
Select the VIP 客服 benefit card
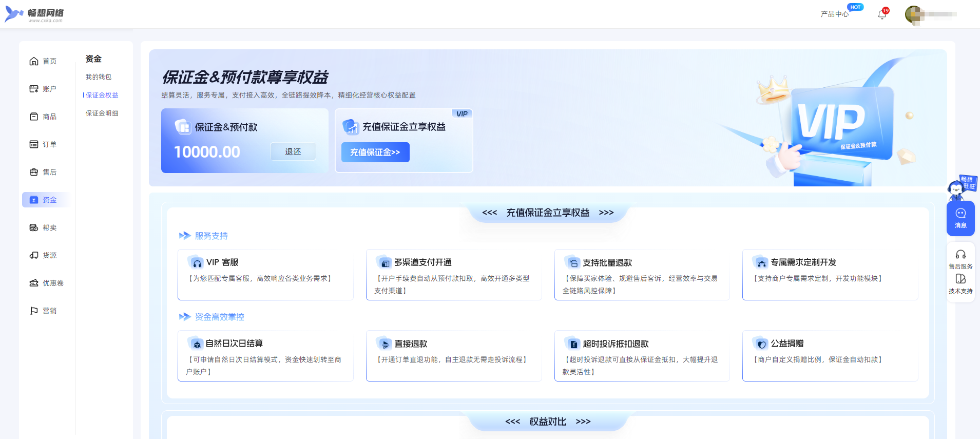265,274
